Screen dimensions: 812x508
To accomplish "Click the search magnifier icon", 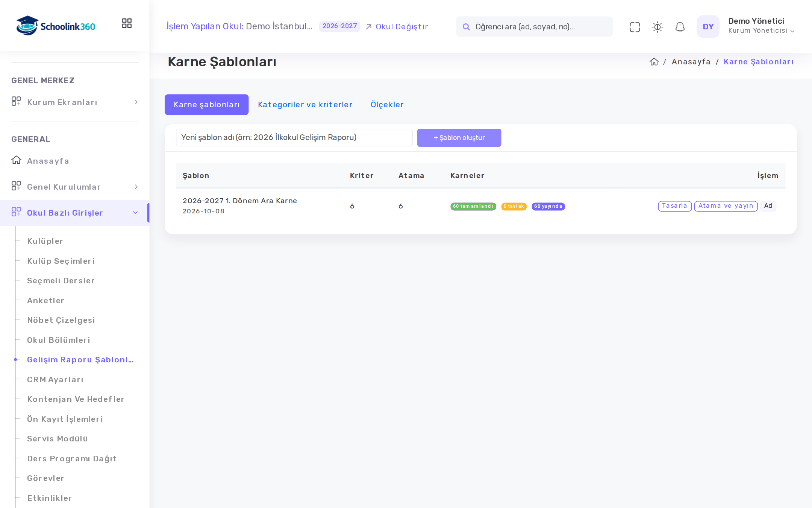I will 466,27.
